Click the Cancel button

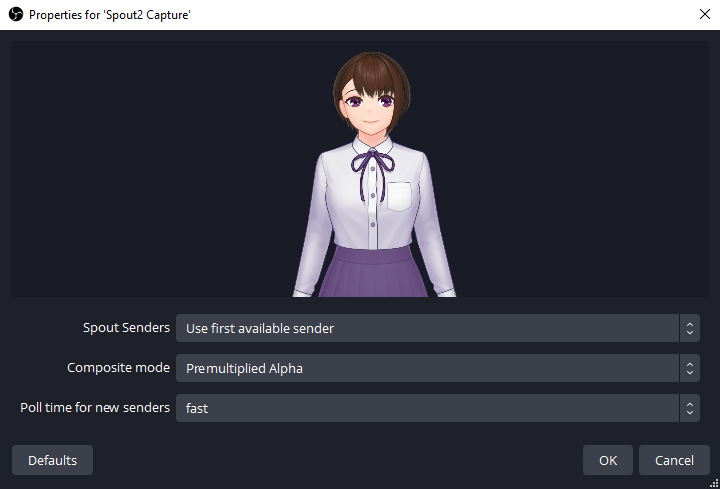coord(674,460)
